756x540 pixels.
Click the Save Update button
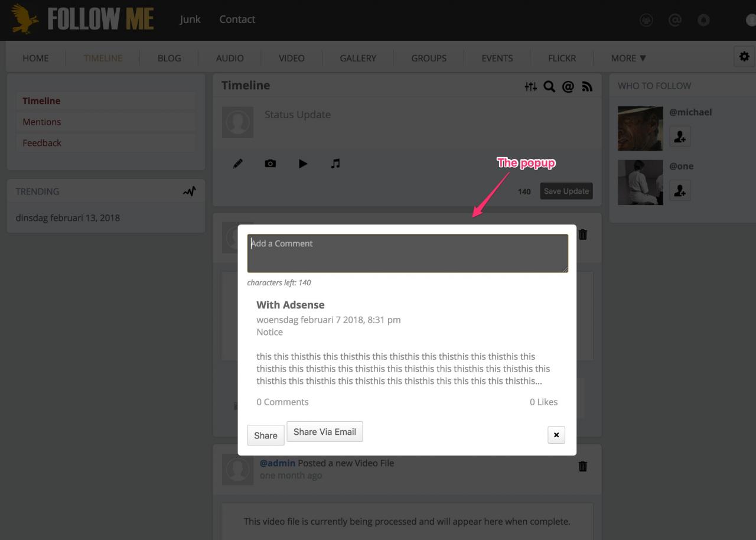point(566,191)
